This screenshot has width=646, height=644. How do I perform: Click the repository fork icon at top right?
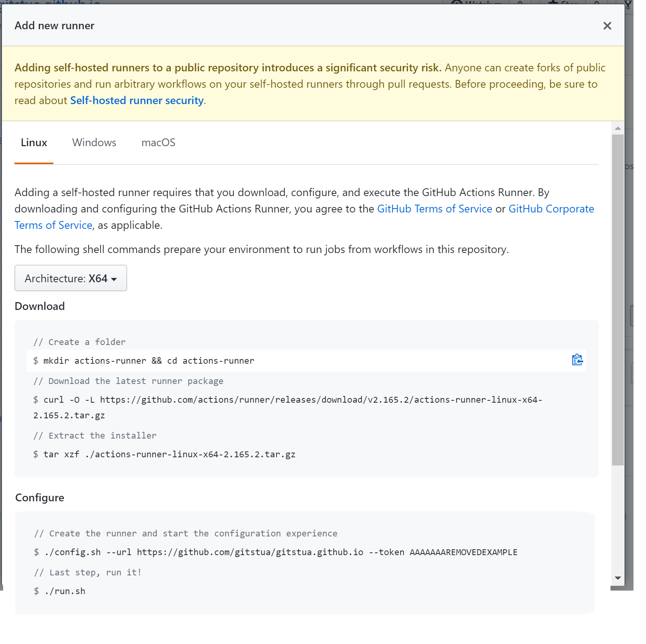627,5
